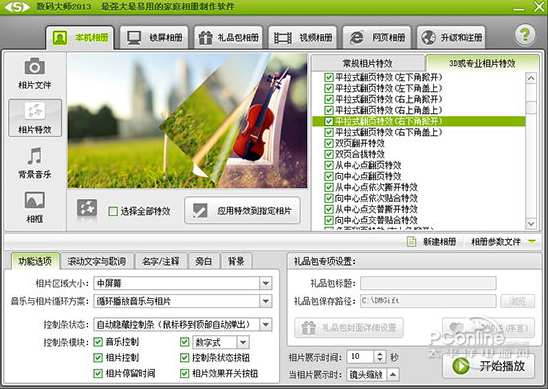Switch to the 视频相册 tab

click(303, 37)
